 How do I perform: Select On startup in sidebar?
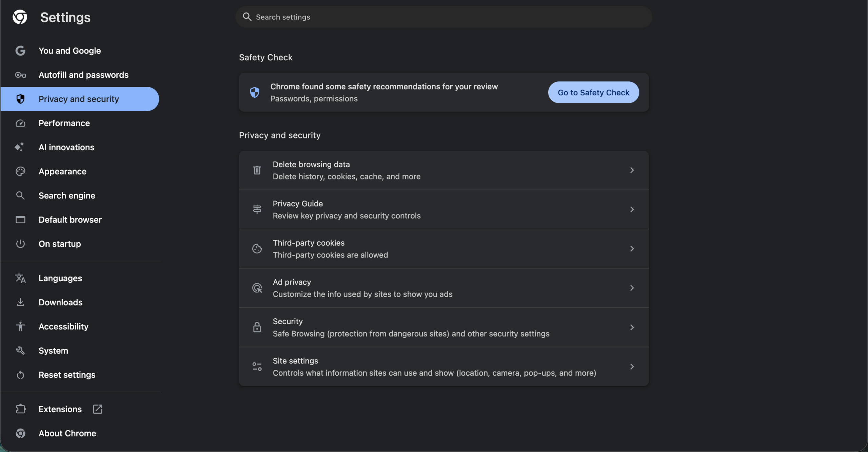(80, 244)
